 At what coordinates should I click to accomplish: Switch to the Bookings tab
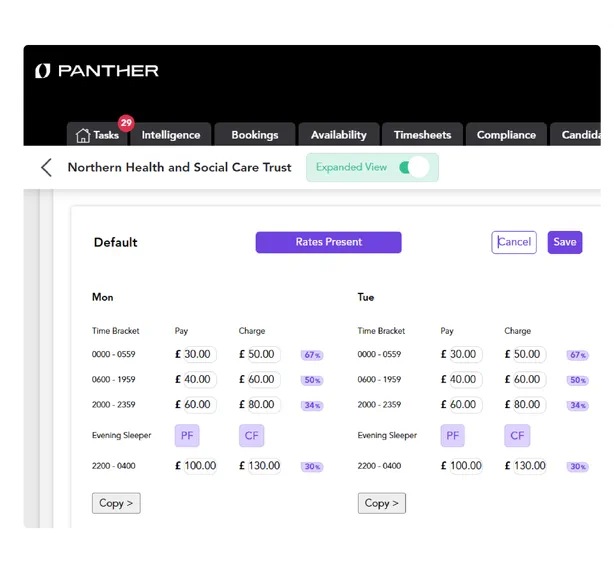click(255, 135)
